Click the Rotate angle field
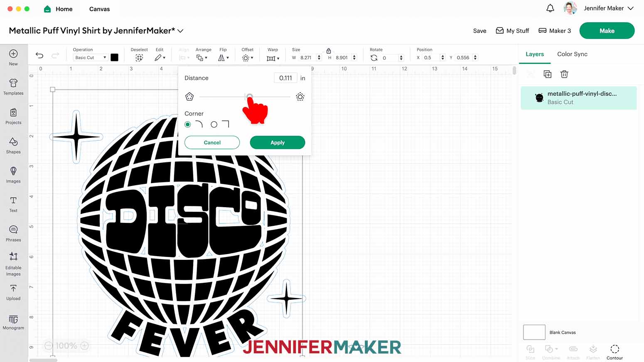Screen dimensions: 644x362 click(389, 58)
